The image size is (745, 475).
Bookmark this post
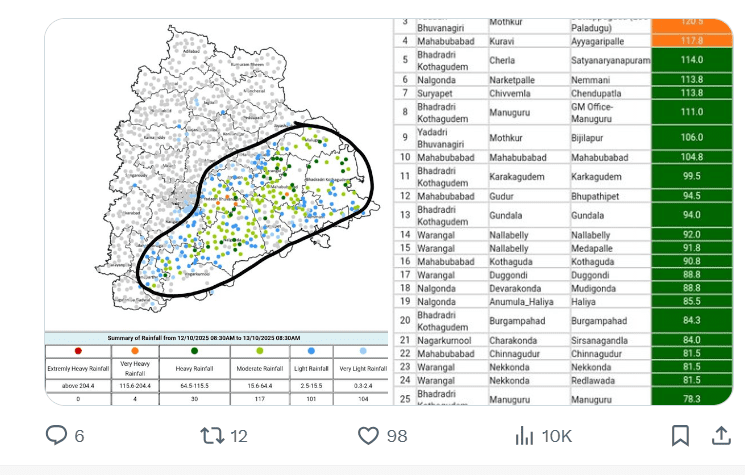679,436
